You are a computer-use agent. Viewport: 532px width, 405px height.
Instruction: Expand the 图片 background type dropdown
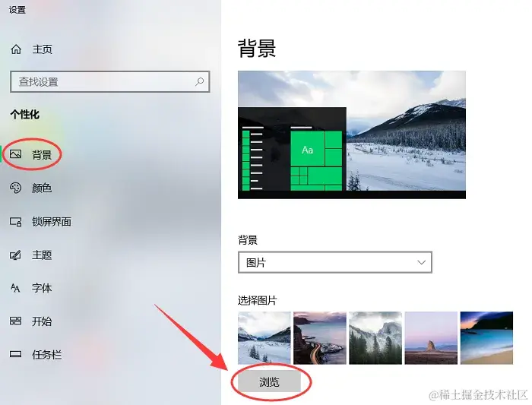point(335,262)
